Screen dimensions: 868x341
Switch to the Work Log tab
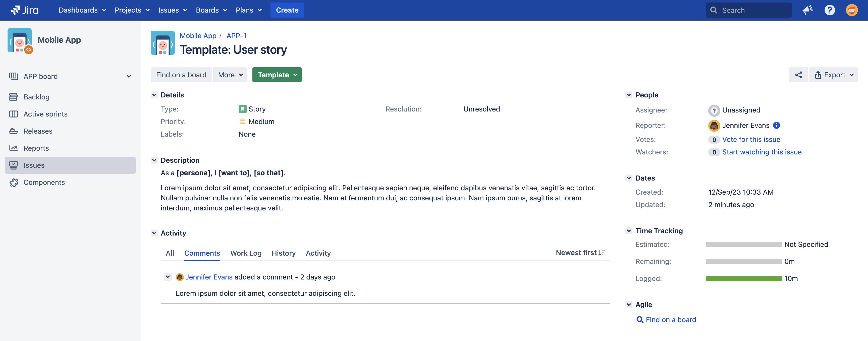tap(246, 253)
